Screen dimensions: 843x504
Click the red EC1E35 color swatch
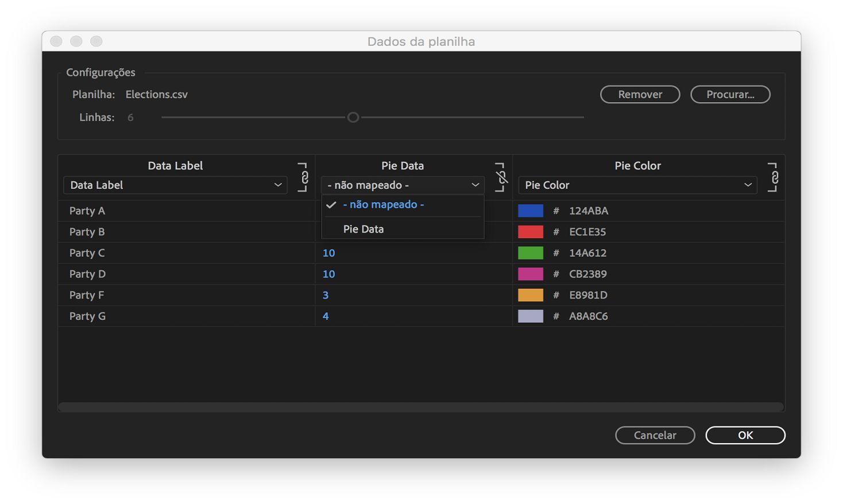[x=531, y=232]
